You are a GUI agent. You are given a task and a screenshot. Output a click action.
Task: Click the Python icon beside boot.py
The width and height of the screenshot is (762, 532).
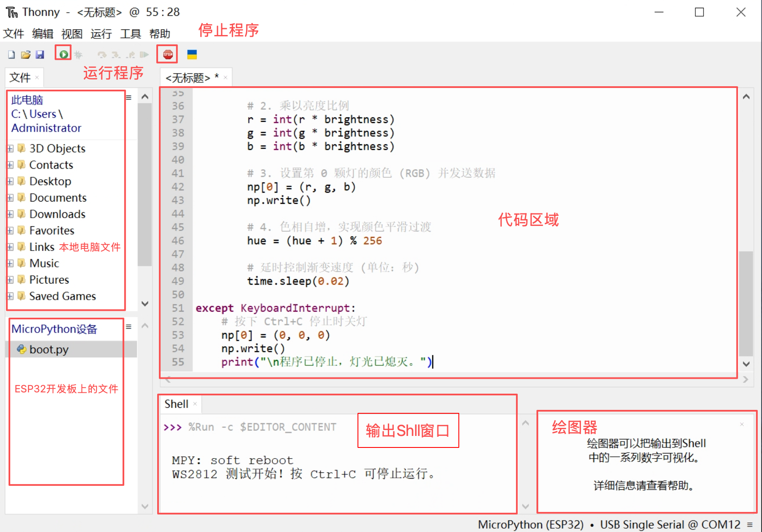click(21, 349)
